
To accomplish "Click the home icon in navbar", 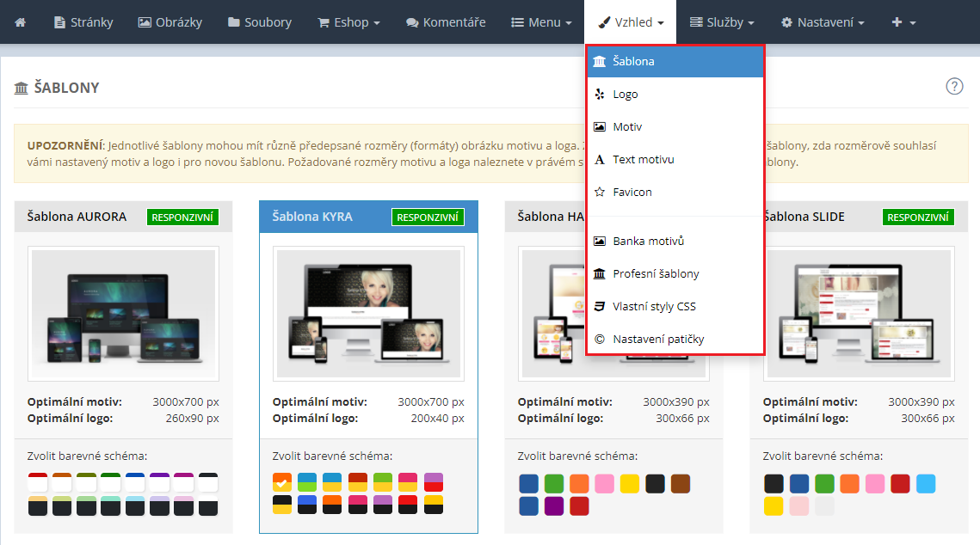I will pyautogui.click(x=20, y=21).
